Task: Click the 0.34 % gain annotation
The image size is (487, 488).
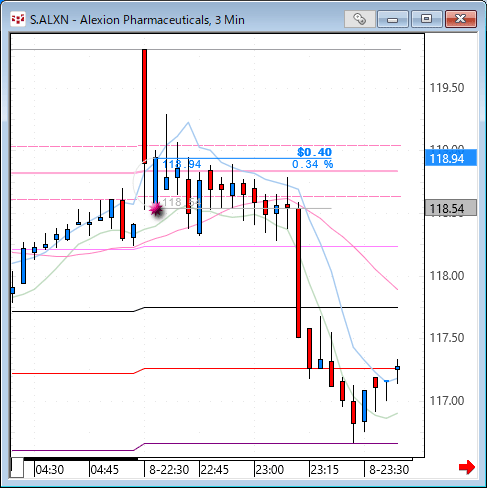Action: point(312,164)
